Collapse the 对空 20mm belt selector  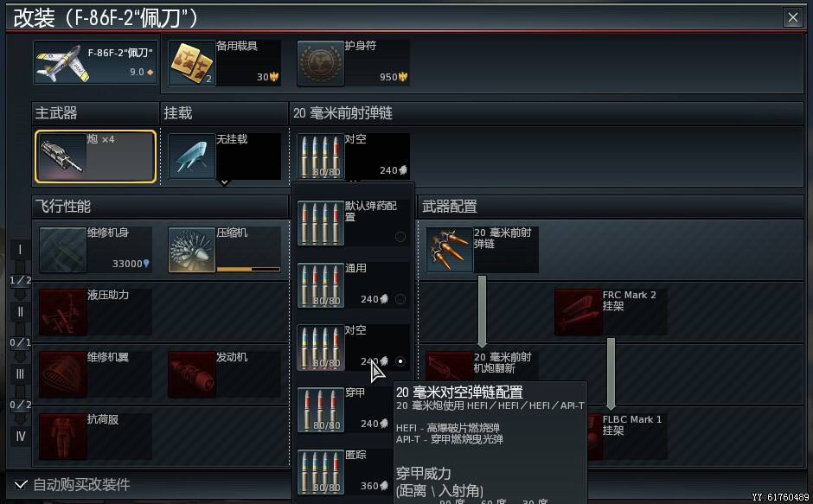click(x=353, y=156)
